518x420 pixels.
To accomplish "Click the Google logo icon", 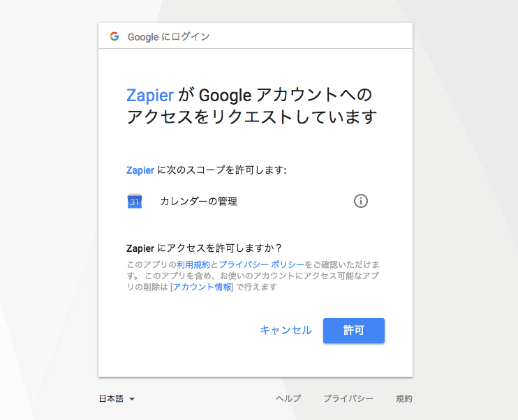I will 114,36.
